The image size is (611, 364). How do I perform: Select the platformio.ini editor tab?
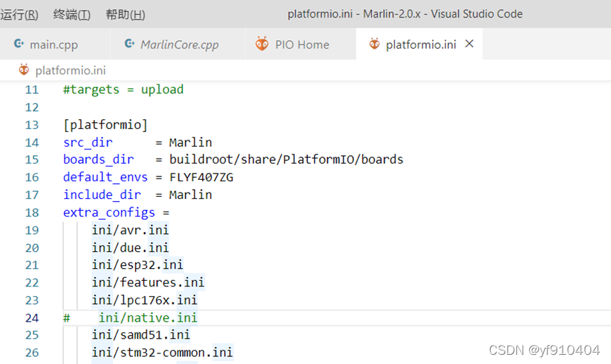[420, 44]
